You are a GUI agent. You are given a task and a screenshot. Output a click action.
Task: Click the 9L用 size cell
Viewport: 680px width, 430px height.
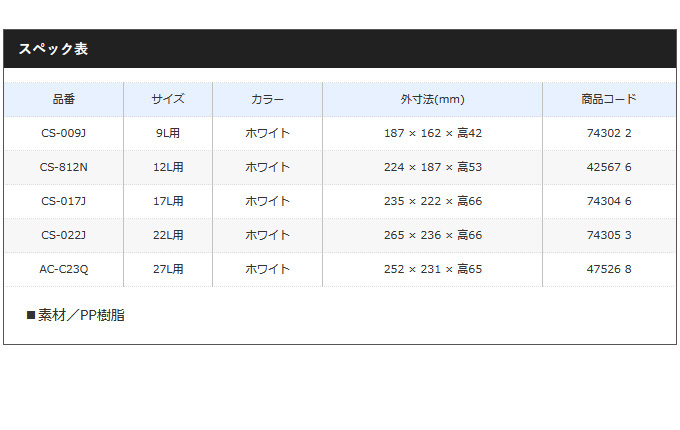(x=168, y=133)
